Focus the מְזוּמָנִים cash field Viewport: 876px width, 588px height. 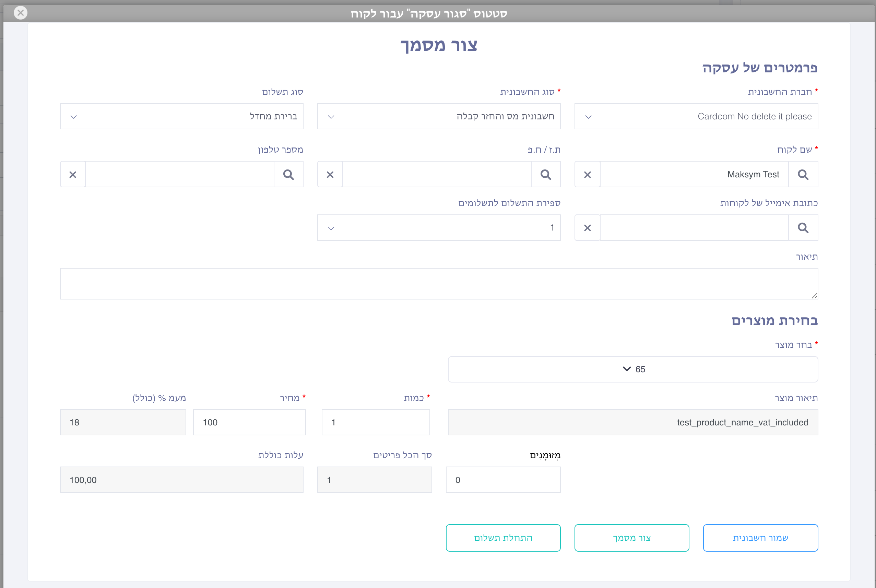(x=504, y=480)
